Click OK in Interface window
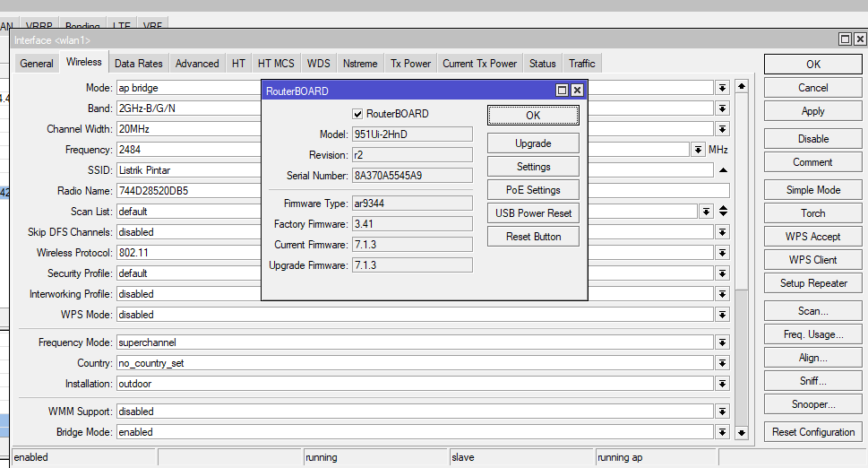868x468 pixels. 813,65
